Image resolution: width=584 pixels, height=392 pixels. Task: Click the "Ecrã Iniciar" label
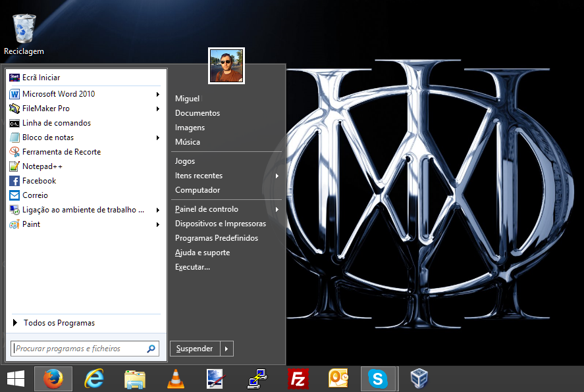click(x=41, y=78)
